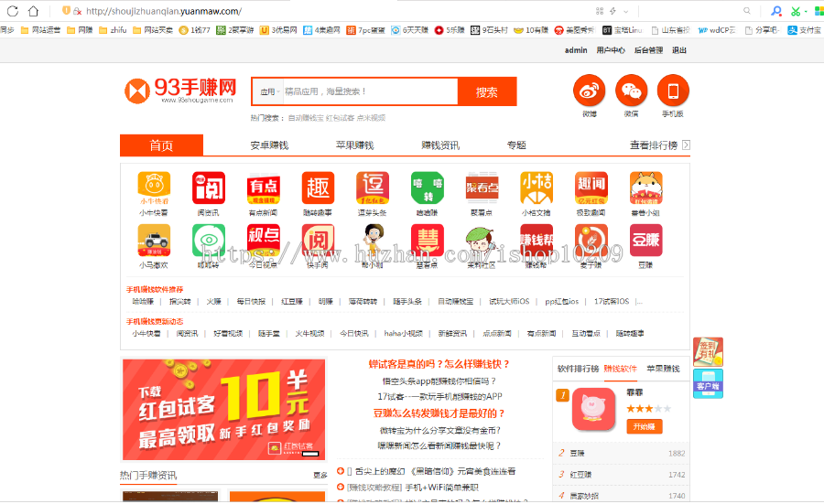Open the orange 趣 app icon
The image size is (824, 504).
click(x=318, y=188)
